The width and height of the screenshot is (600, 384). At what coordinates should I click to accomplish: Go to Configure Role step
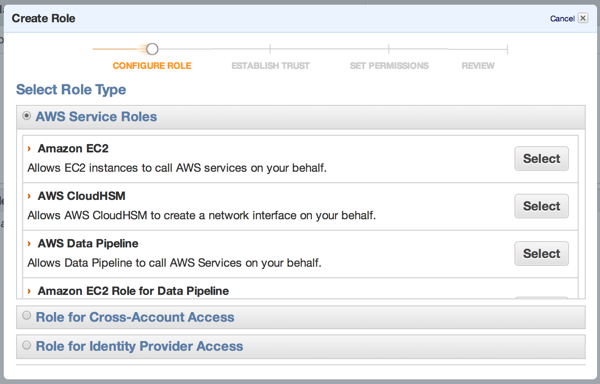pos(152,66)
